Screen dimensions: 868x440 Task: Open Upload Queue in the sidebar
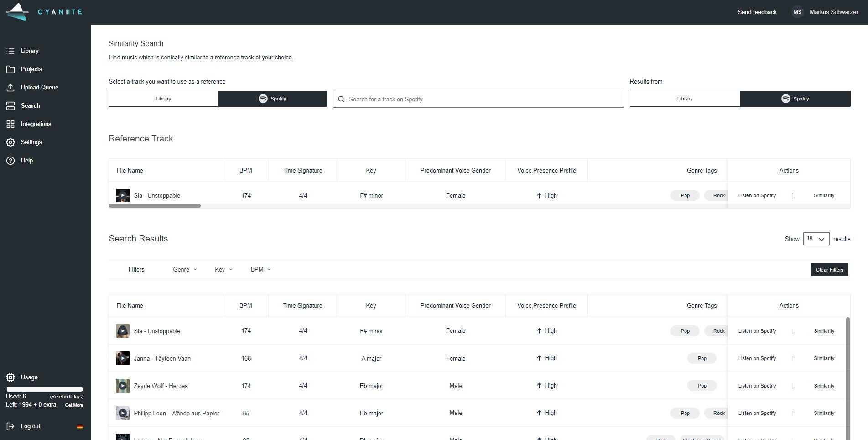(x=39, y=88)
